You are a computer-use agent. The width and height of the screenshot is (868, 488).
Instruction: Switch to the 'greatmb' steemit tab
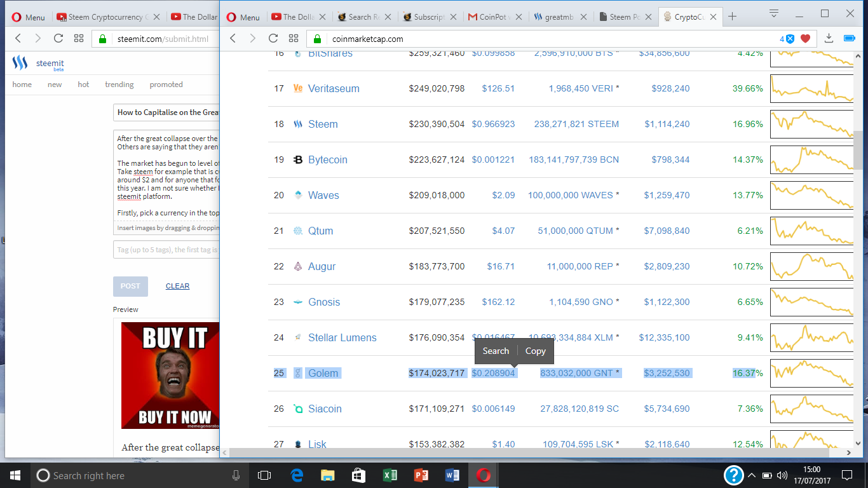[x=559, y=17]
